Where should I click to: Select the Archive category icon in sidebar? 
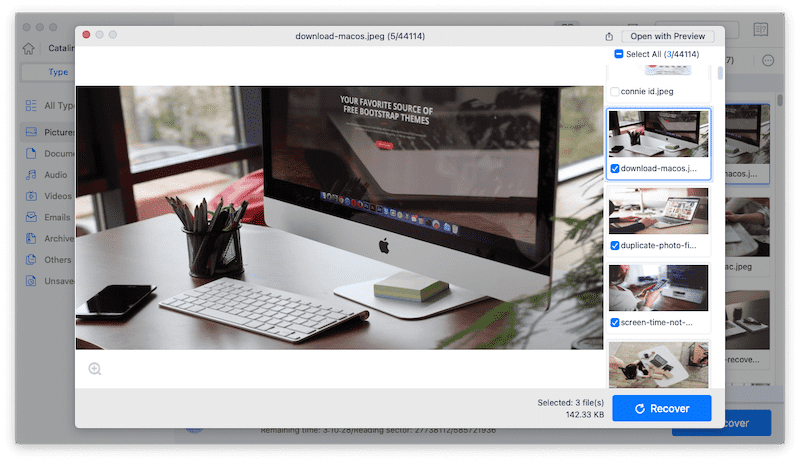pyautogui.click(x=31, y=238)
